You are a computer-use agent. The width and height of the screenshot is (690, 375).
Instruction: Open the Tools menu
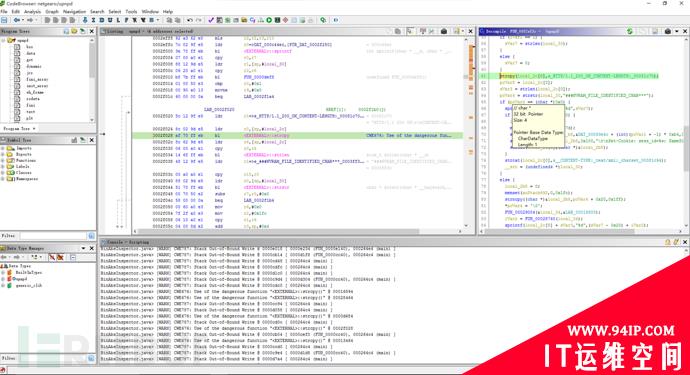pos(131,11)
